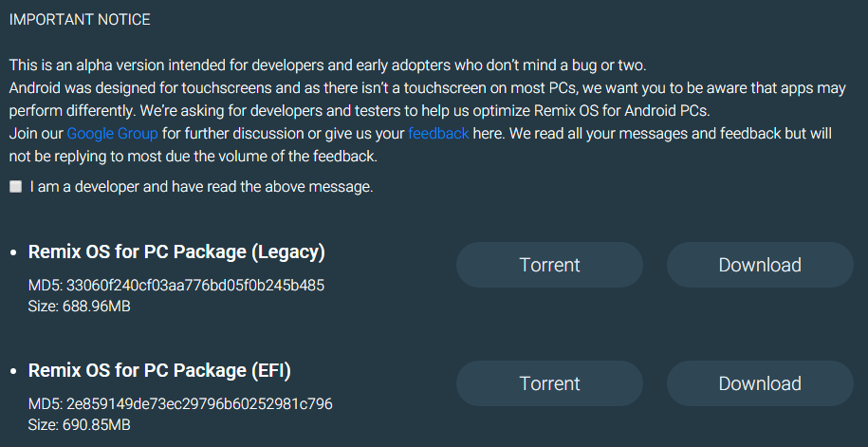Click the bullet beside the Legacy package
Viewport: 868px width, 447px height.
click(x=13, y=254)
